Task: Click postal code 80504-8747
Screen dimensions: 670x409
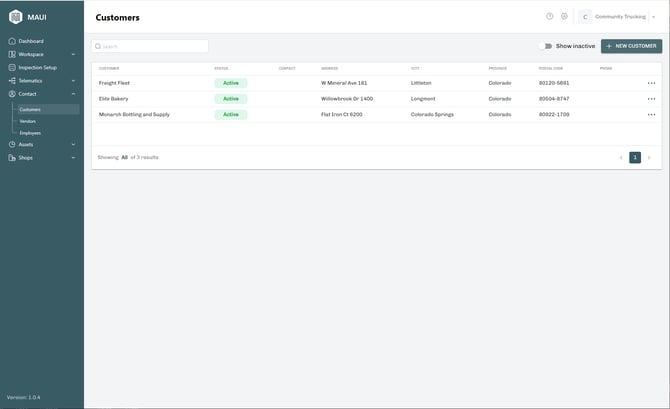Action: [554, 99]
